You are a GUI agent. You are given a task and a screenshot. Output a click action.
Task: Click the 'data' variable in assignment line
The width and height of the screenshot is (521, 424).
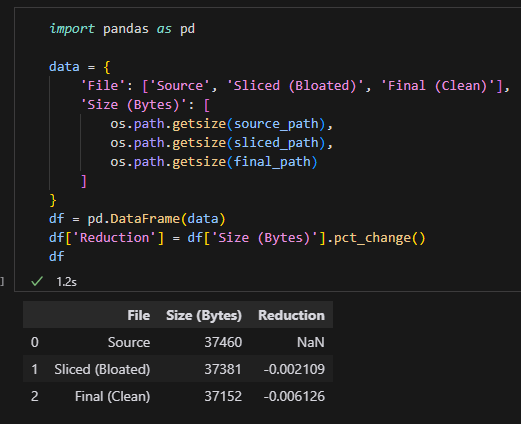click(x=64, y=67)
